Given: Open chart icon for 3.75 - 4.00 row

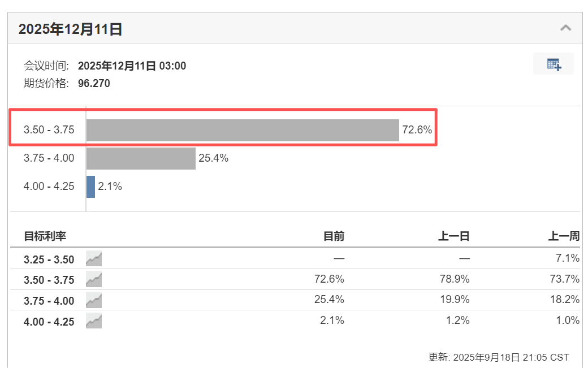Looking at the screenshot, I should [94, 300].
